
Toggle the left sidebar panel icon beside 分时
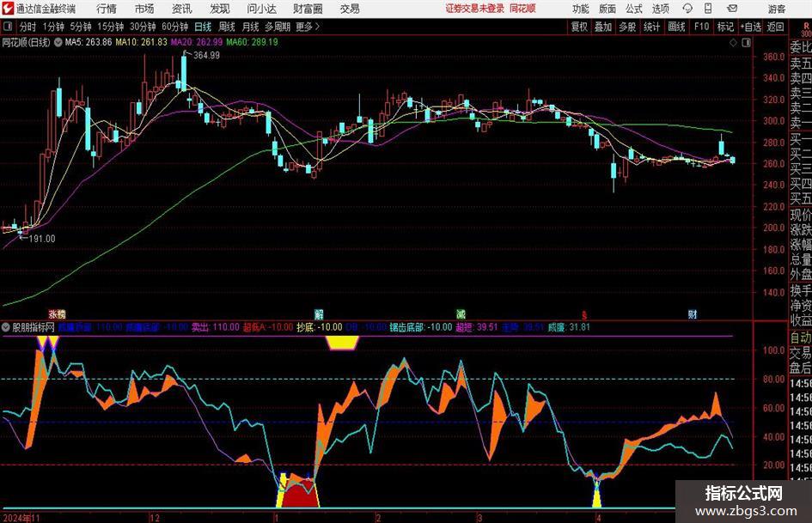pyautogui.click(x=7, y=27)
